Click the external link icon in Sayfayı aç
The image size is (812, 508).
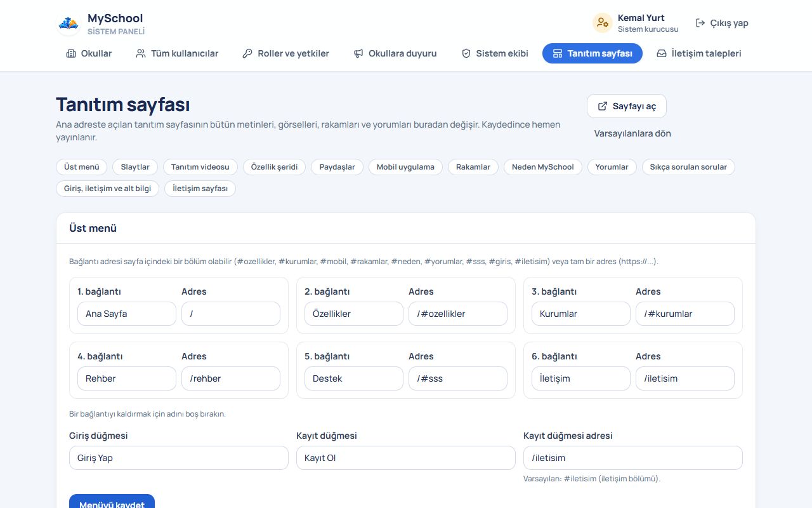tap(603, 106)
